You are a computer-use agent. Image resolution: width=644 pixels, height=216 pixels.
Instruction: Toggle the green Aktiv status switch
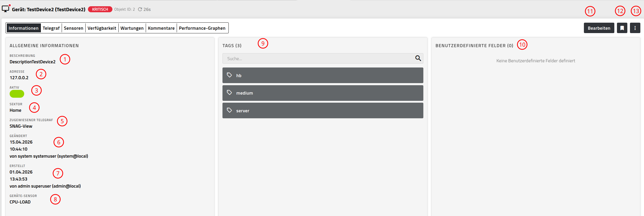click(17, 94)
